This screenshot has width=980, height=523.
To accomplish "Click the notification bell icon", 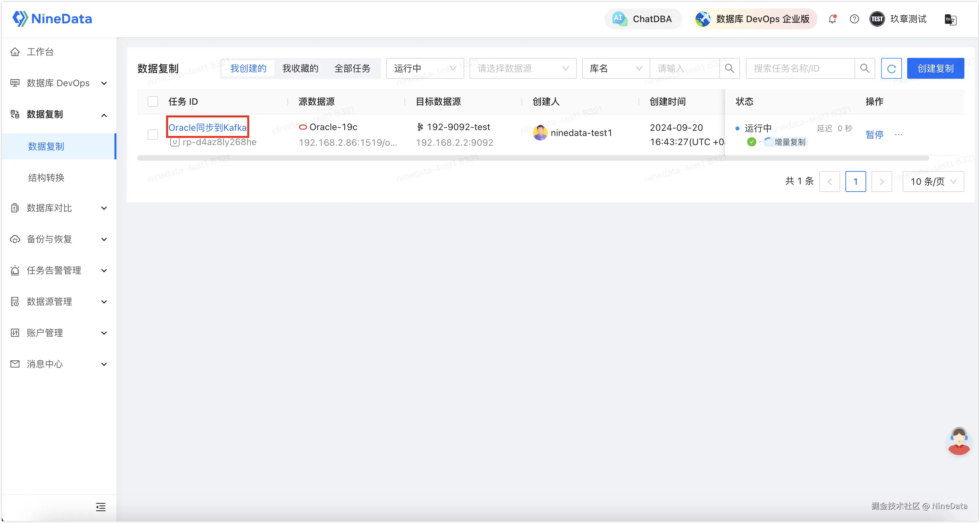I will click(x=832, y=19).
